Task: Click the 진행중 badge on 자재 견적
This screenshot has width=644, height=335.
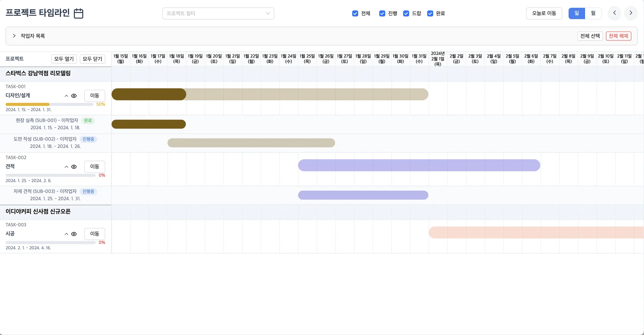Action: tap(88, 192)
